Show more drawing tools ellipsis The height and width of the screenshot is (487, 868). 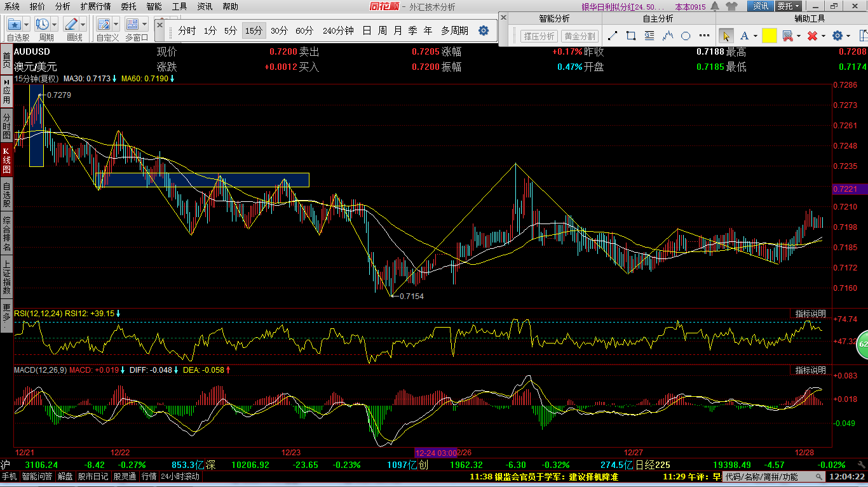click(x=704, y=36)
